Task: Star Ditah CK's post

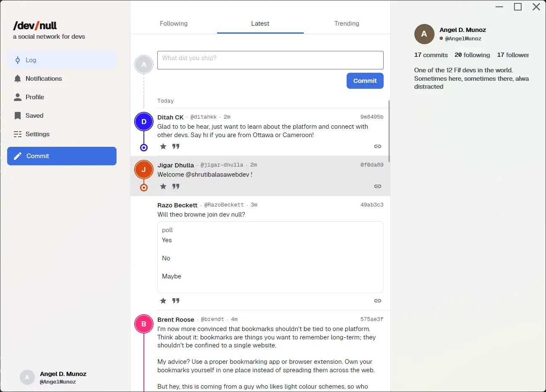Action: point(163,146)
